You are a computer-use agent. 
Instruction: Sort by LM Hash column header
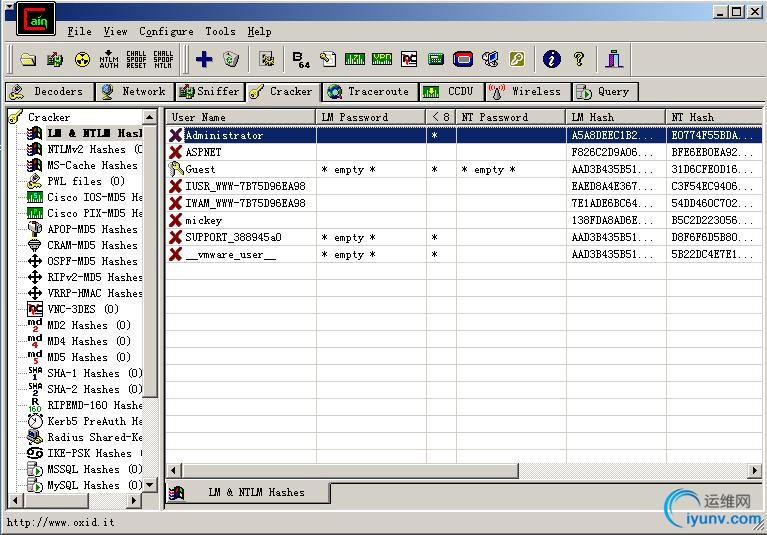click(616, 117)
